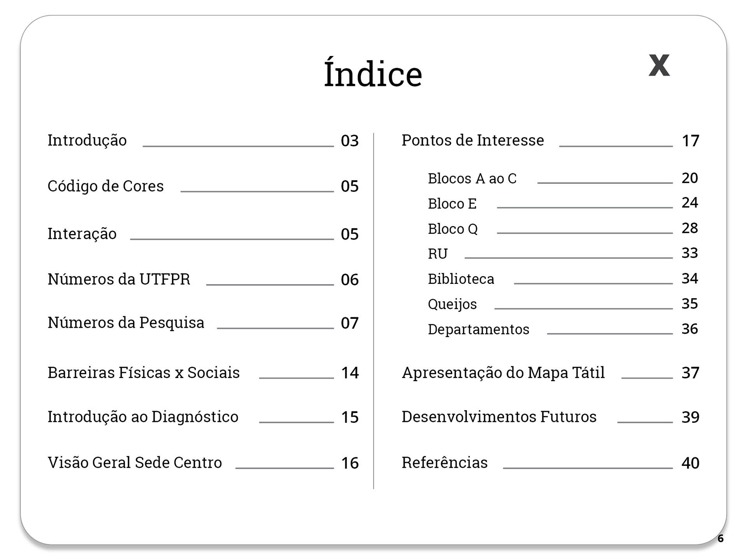Open the Interação index entry

(203, 234)
